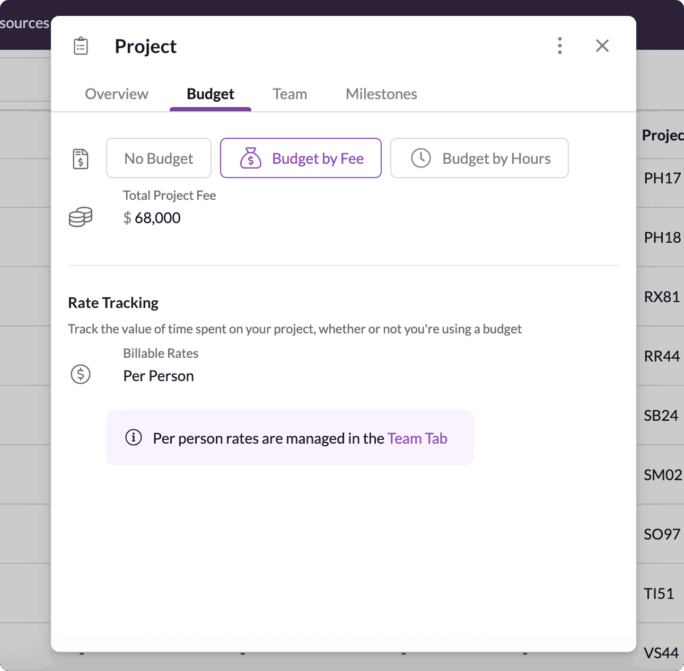Click the Resources item in the background top bar

24,23
